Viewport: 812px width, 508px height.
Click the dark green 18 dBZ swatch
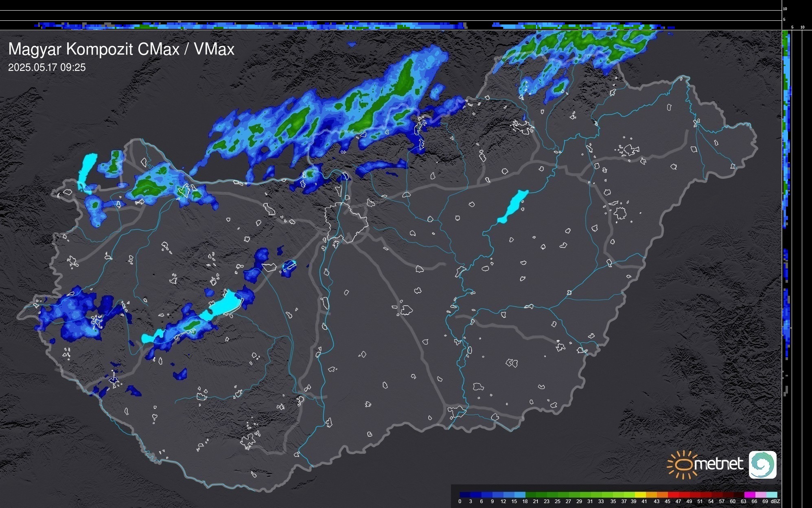point(530,495)
